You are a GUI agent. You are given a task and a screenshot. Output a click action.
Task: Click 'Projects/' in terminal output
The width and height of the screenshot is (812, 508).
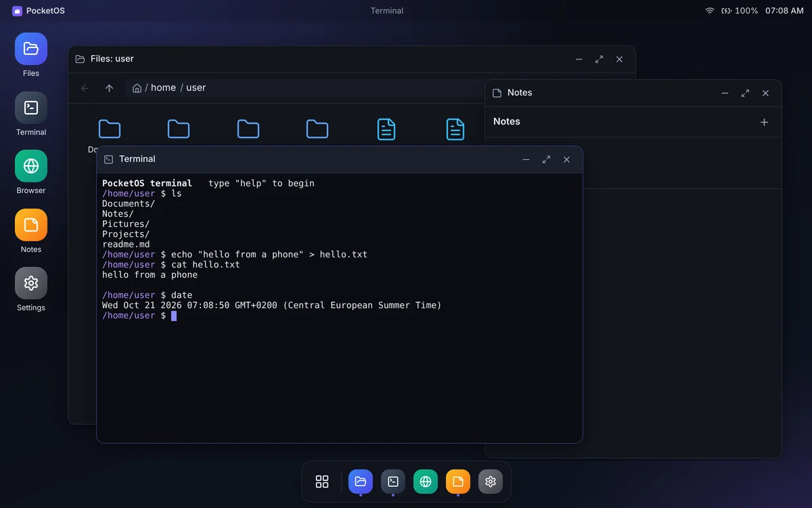126,234
